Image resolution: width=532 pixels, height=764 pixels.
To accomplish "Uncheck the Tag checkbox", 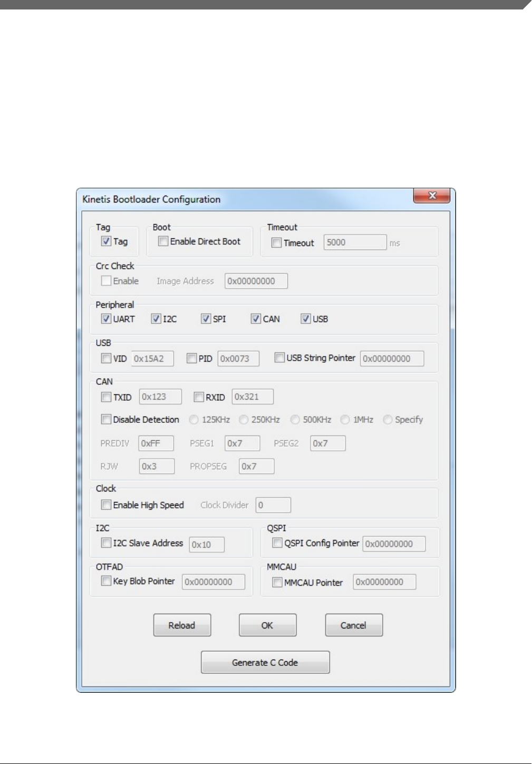I will point(106,241).
